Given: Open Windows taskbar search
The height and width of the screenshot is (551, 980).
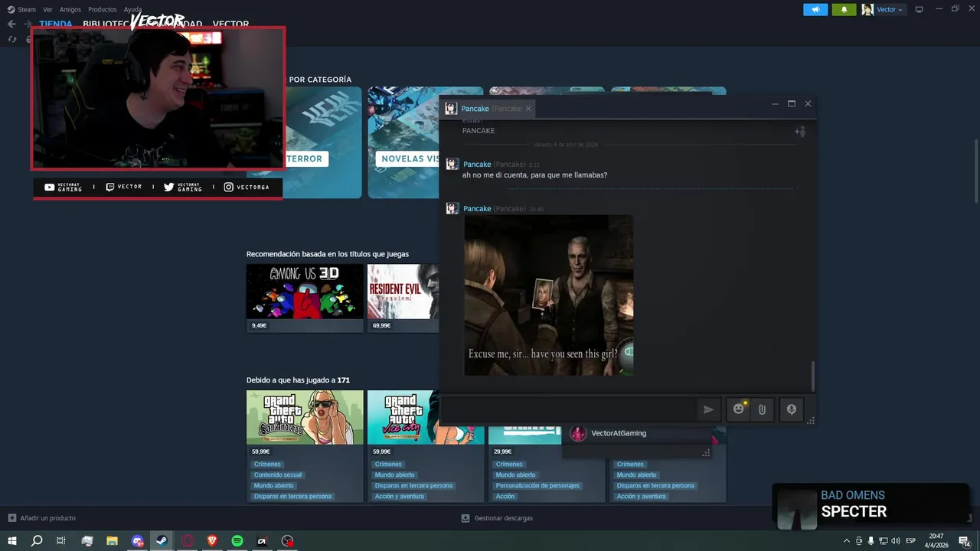Looking at the screenshot, I should click(36, 541).
